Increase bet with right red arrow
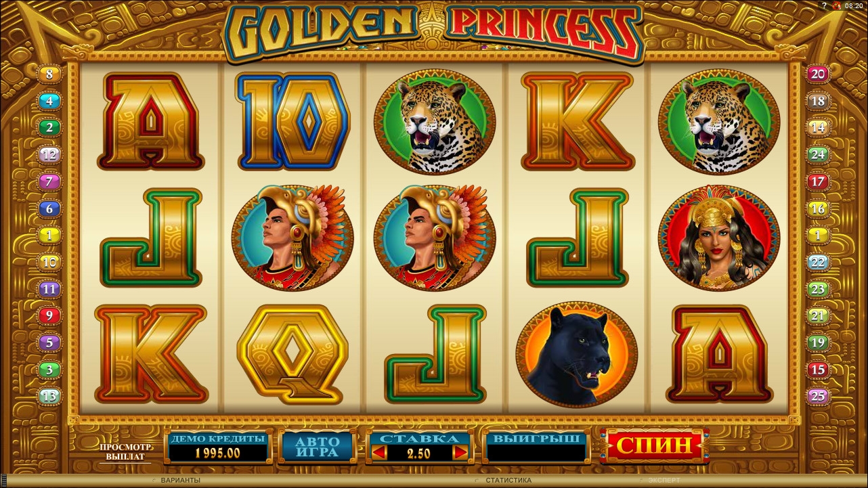The width and height of the screenshot is (868, 488). pyautogui.click(x=460, y=453)
